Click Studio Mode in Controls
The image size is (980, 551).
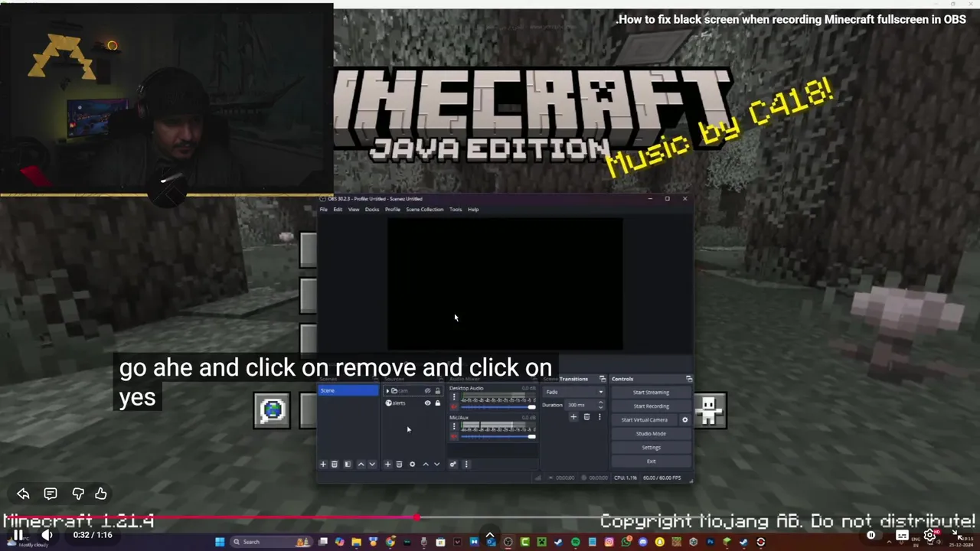click(651, 434)
